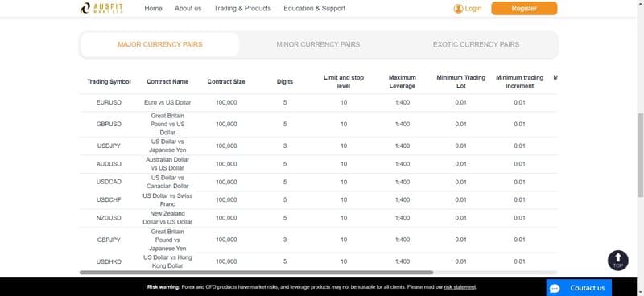Click the Login user avatar icon

point(458,8)
